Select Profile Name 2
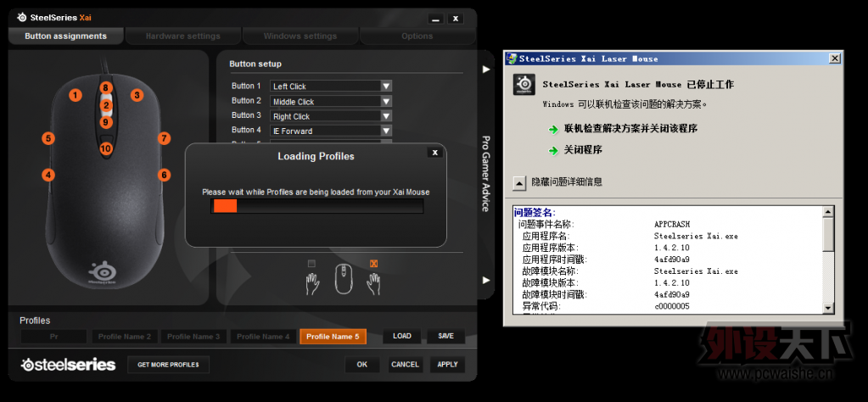868x402 pixels. click(124, 336)
